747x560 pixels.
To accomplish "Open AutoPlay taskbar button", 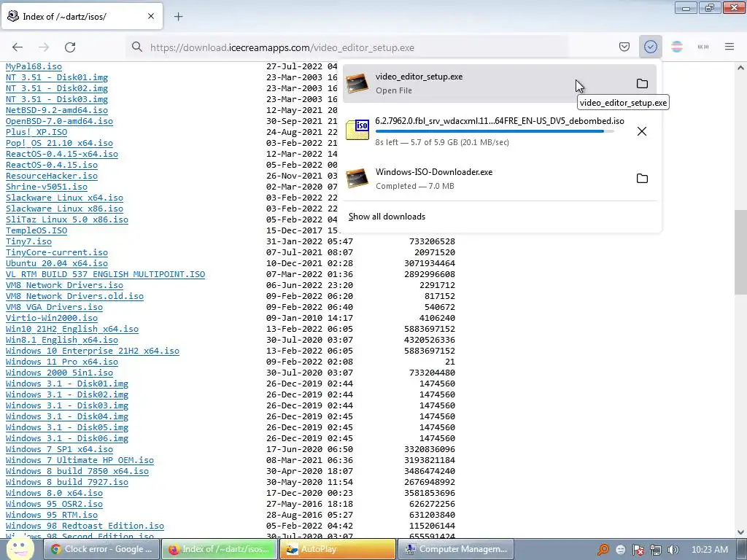I will [338, 550].
